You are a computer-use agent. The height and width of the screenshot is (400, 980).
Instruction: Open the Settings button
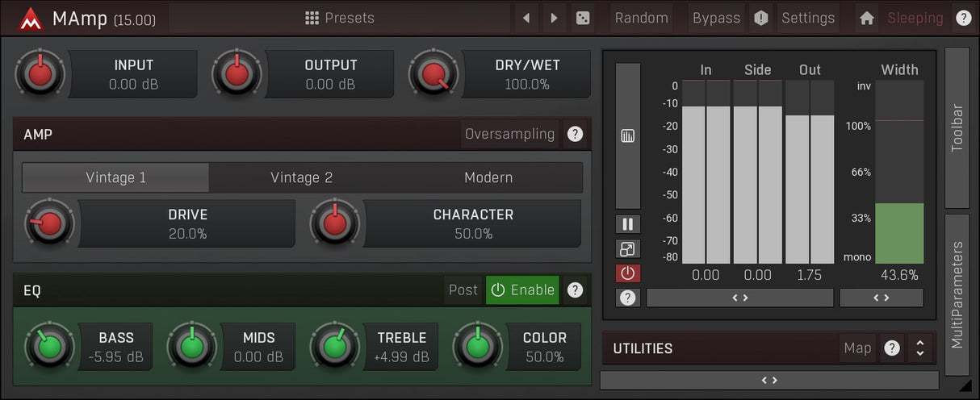pyautogui.click(x=807, y=18)
